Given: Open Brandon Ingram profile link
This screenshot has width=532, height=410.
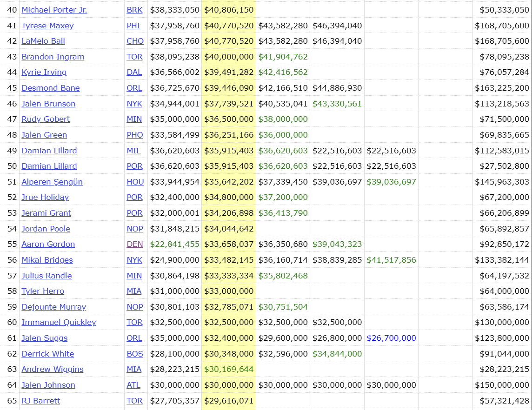Looking at the screenshot, I should click(53, 57).
